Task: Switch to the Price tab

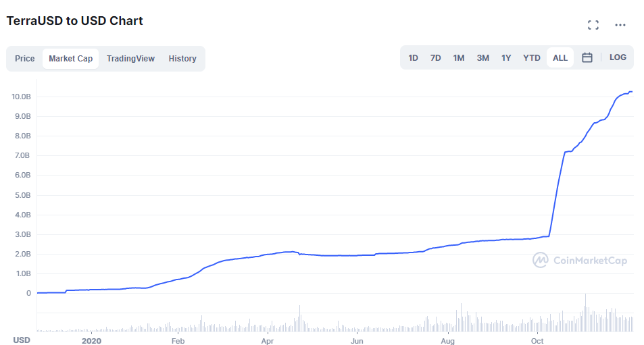Action: pyautogui.click(x=24, y=59)
